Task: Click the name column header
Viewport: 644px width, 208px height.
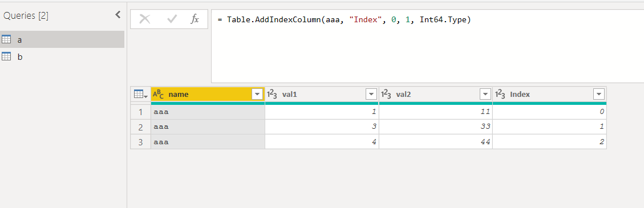Action: (208, 95)
